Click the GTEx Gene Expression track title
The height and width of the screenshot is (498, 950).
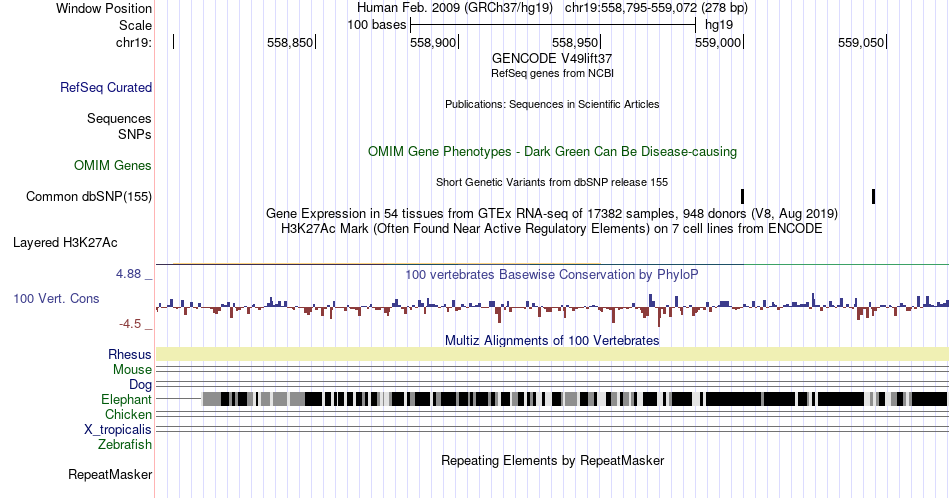pyautogui.click(x=552, y=213)
